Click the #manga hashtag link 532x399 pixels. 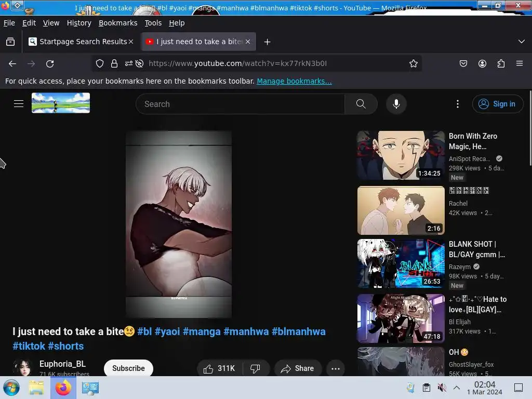pos(202,331)
